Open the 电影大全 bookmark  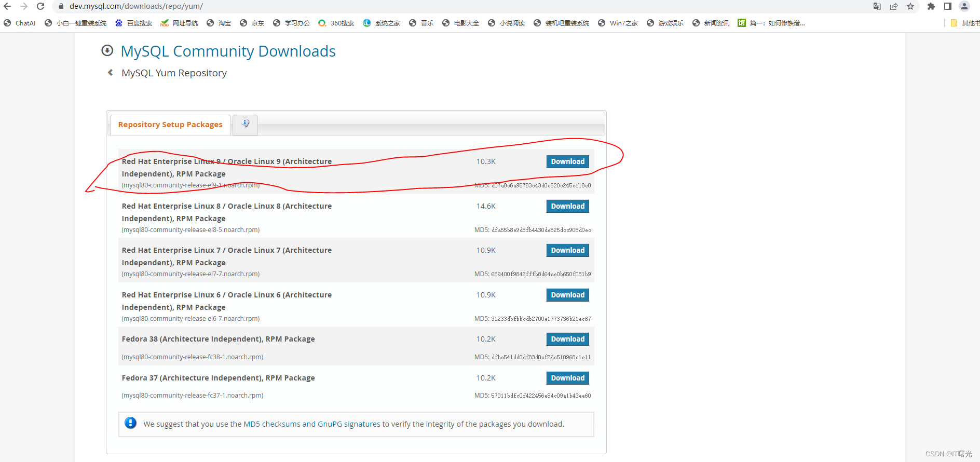click(461, 23)
